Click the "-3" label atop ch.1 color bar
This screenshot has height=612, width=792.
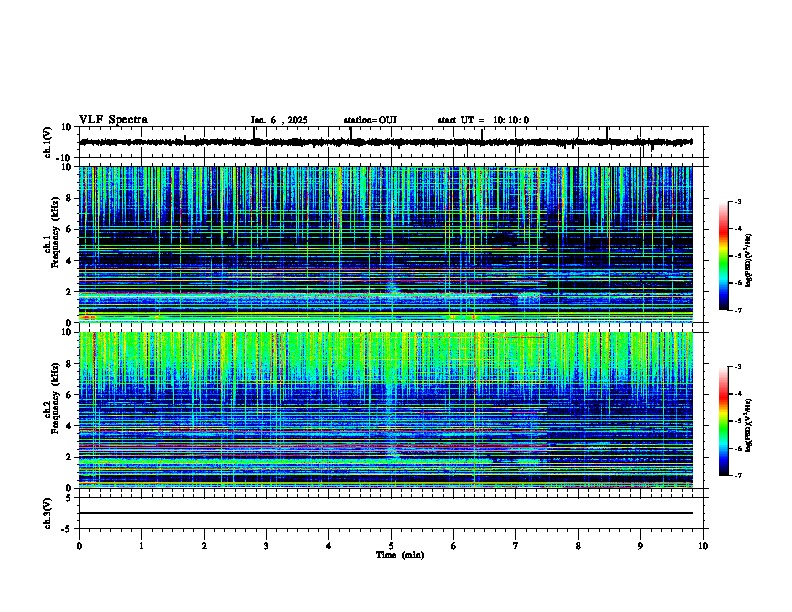coord(737,201)
